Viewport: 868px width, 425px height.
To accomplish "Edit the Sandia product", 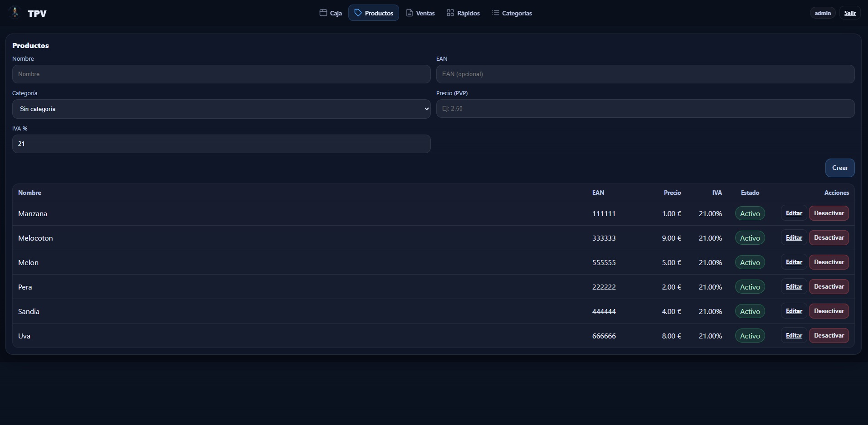I will [x=794, y=311].
